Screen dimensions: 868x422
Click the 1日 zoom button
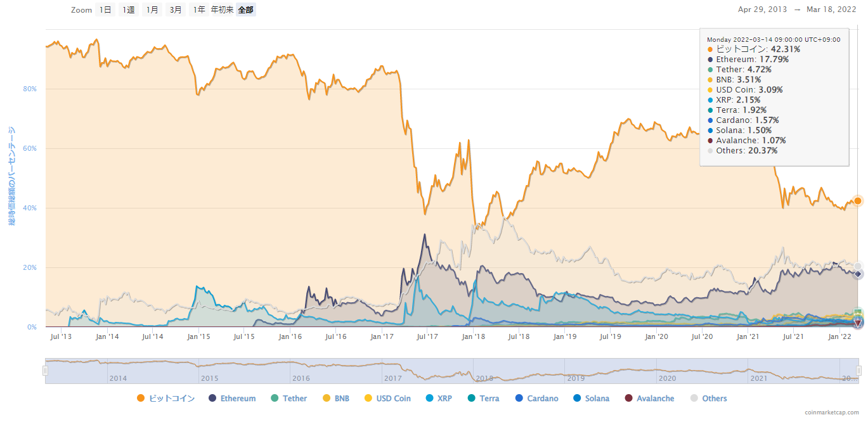(105, 10)
